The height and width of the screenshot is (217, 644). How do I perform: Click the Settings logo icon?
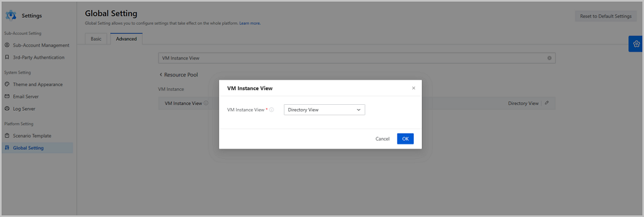[11, 16]
